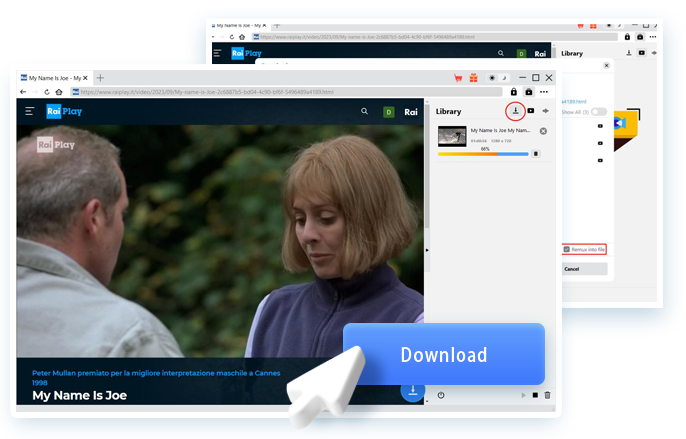Click the 66% download progress bar

483,154
